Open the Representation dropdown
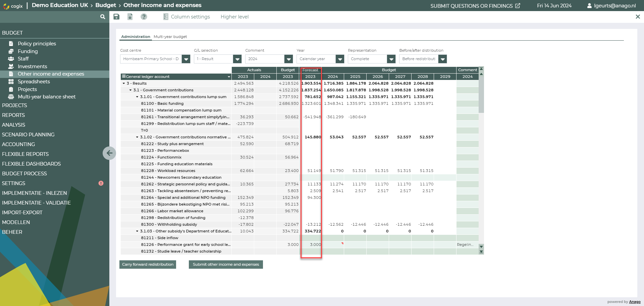Screen dimensions: 644x306 (391, 59)
